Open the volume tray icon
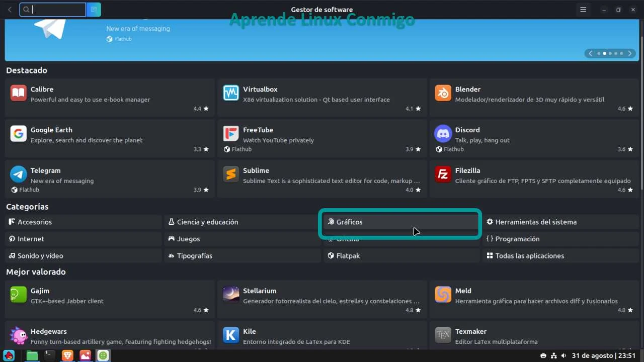 pos(563,356)
